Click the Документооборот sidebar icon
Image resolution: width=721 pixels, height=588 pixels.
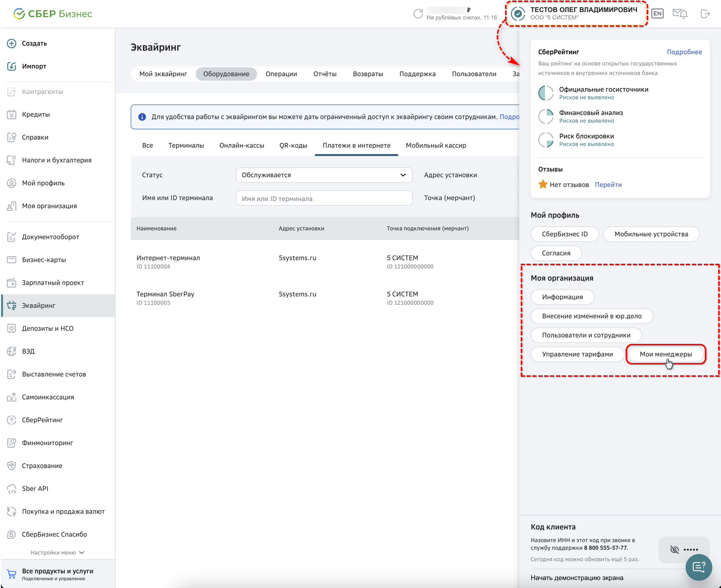(x=11, y=237)
